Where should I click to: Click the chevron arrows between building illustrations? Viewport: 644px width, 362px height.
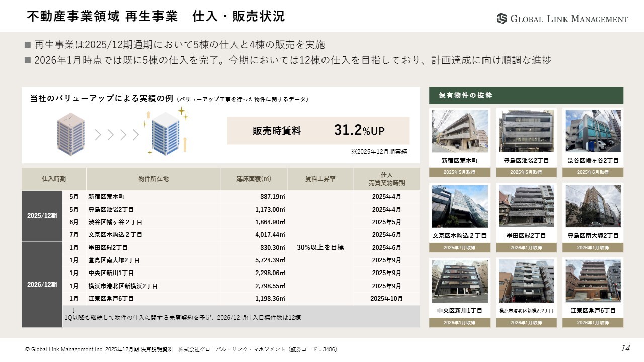point(117,134)
